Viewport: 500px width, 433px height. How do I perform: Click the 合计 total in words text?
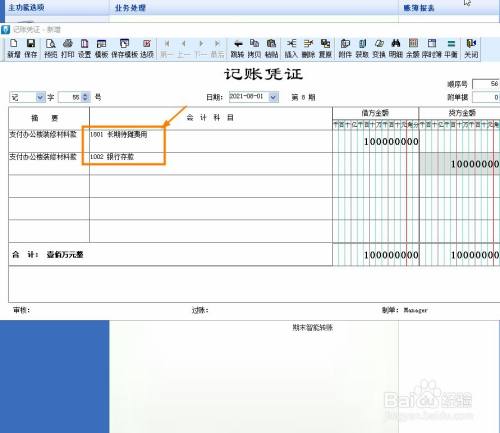65,255
